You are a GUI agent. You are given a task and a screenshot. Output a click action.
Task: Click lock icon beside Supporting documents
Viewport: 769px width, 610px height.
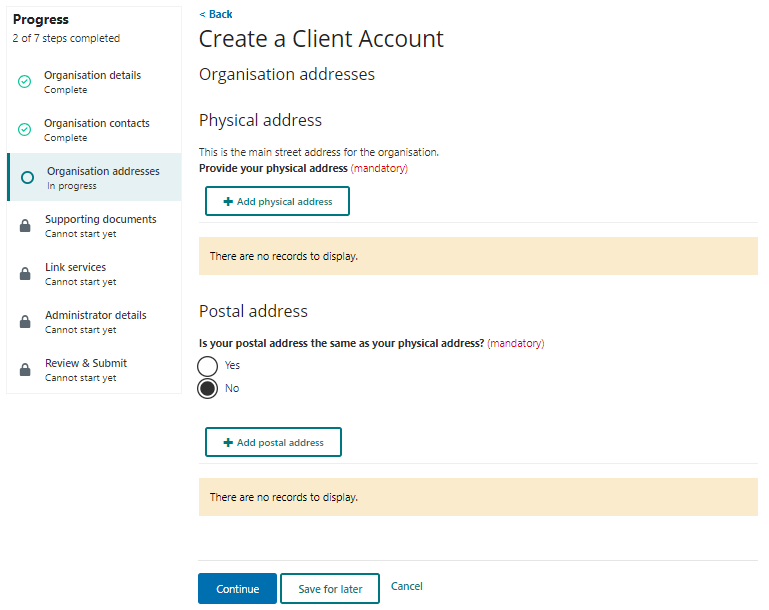[25, 226]
